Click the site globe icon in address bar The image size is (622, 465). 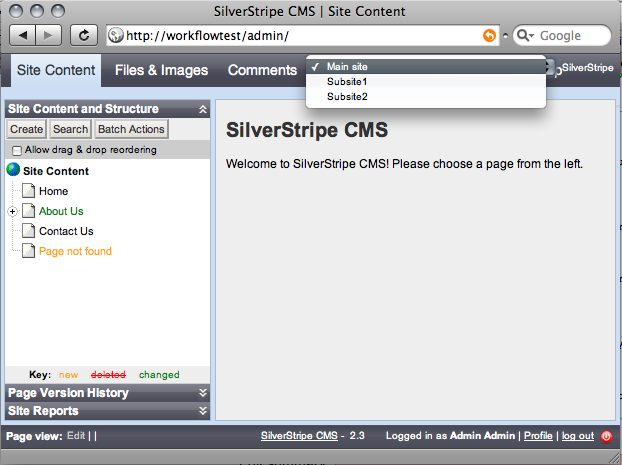(x=116, y=36)
